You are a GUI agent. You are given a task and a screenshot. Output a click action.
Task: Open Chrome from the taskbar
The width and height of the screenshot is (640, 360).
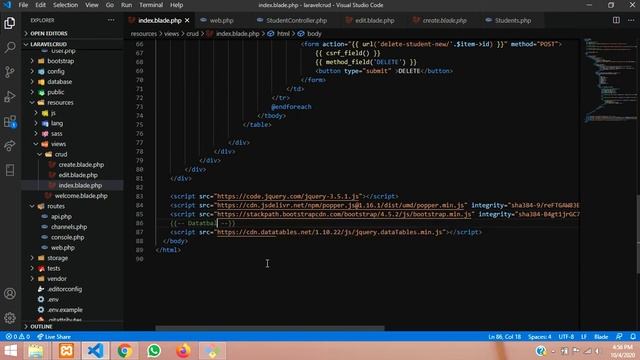tap(125, 351)
